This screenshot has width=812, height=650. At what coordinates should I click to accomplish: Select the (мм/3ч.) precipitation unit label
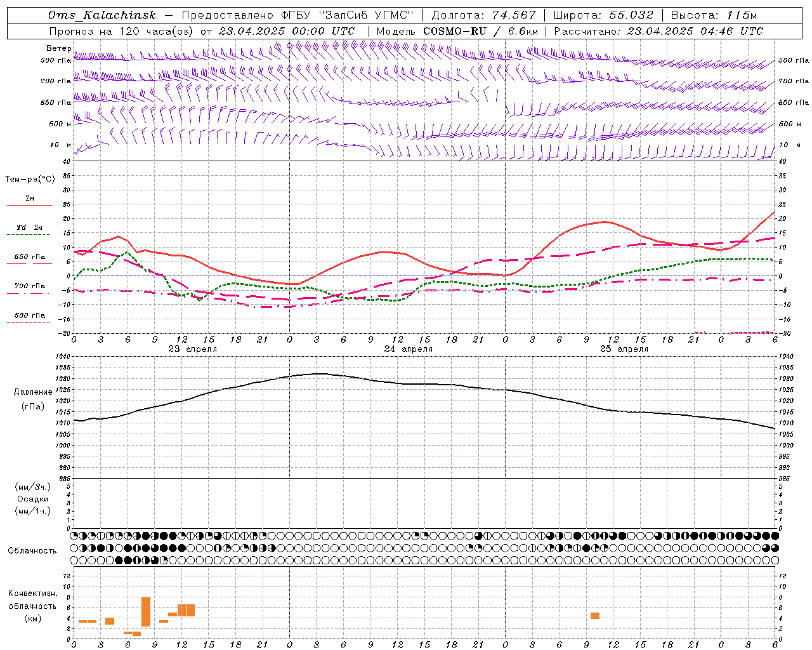tap(33, 487)
